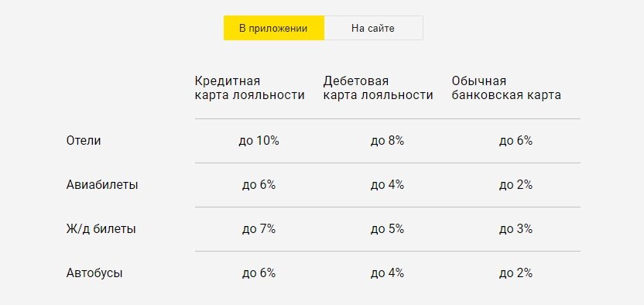Click the "Дебетовая карта лояльности" column header

click(378, 87)
